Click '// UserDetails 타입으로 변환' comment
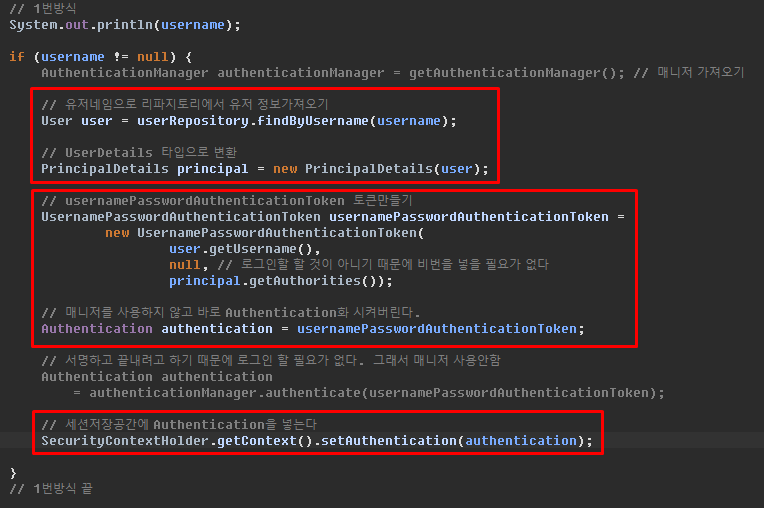This screenshot has width=764, height=508. [139, 152]
